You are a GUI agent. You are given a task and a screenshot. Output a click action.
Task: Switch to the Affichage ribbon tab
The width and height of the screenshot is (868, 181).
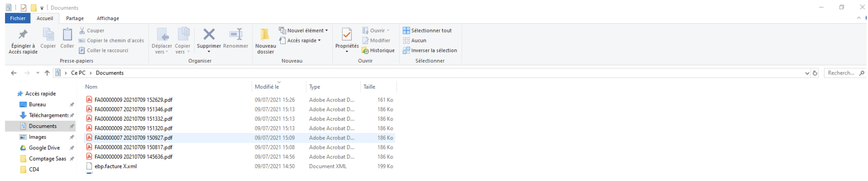click(x=108, y=18)
